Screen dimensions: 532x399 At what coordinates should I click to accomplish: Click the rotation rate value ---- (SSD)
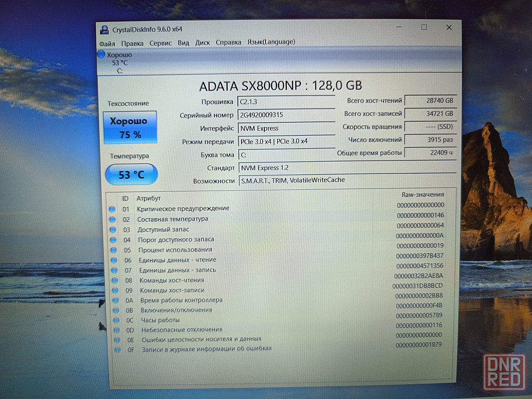click(x=430, y=127)
